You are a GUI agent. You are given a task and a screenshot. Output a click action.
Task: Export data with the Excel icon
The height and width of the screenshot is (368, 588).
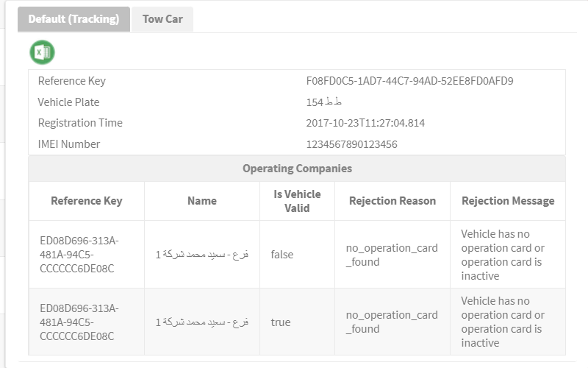coord(42,52)
